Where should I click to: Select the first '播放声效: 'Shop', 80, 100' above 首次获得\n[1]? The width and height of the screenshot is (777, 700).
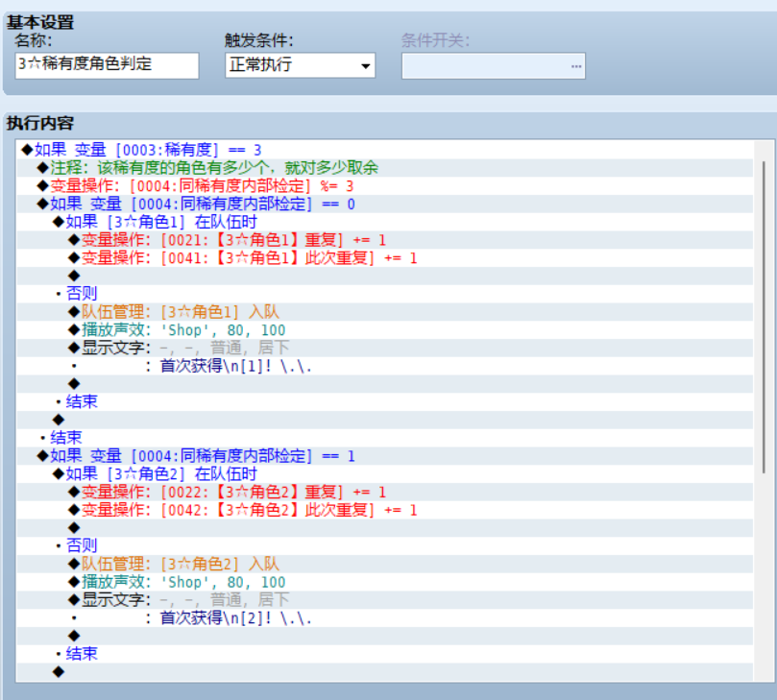[x=385, y=330]
